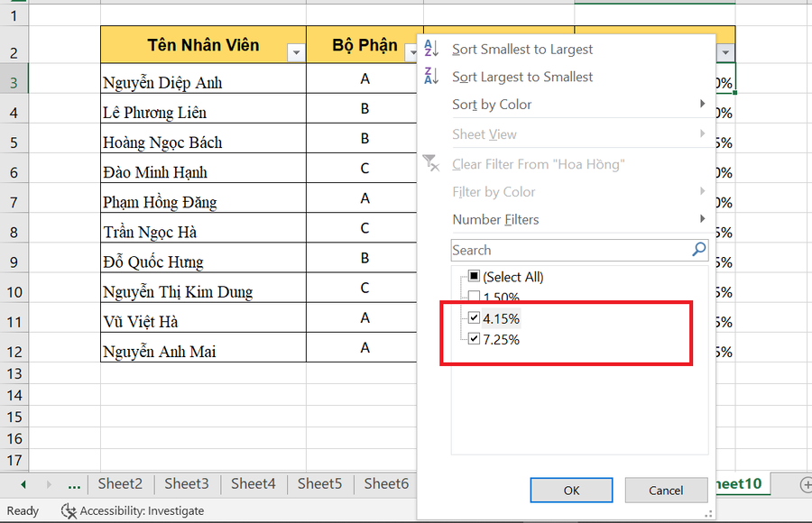Click the sheet tabs ellipsis to show more sheets
This screenshot has width=812, height=523.
74,485
